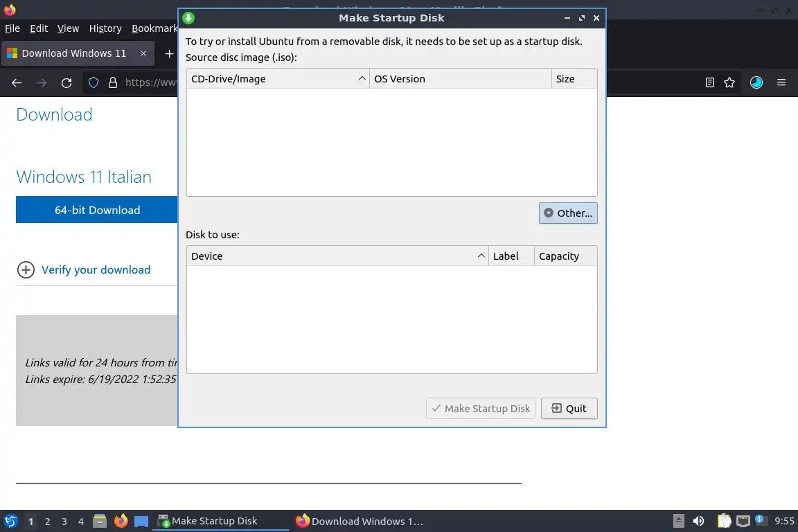Quit the Make Startup Disk dialog
The image size is (798, 532).
point(569,408)
